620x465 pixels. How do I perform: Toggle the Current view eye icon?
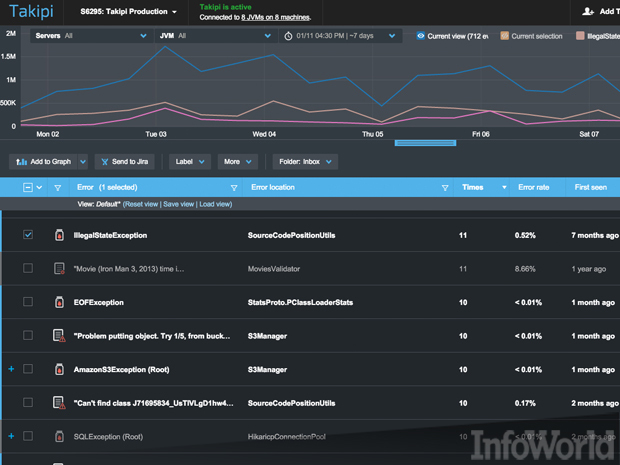coord(419,35)
